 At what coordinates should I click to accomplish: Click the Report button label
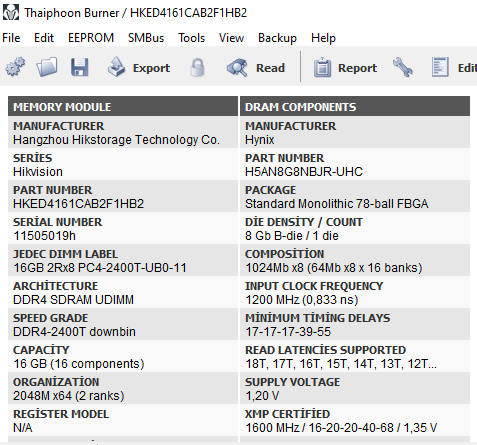(x=357, y=68)
